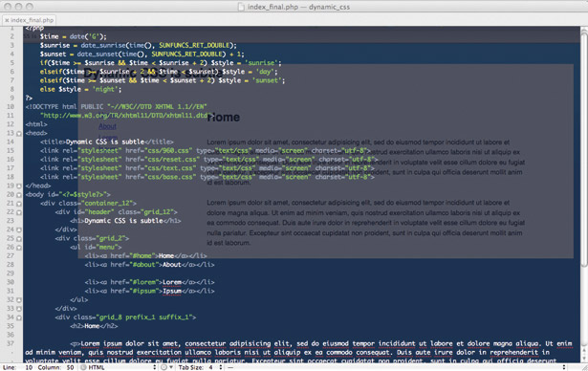Click language icon beside HTML in status bar
Screen dimensions: 588x371
(x=83, y=367)
